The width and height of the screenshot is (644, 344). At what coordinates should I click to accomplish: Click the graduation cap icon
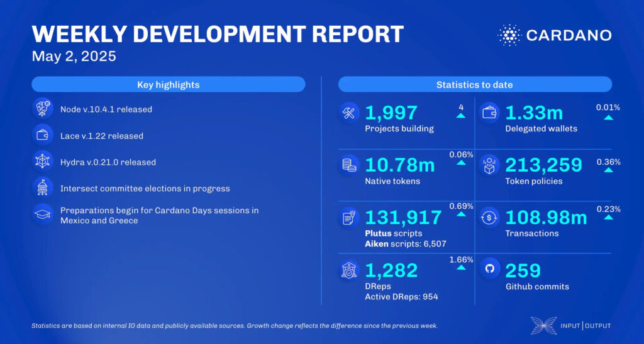click(42, 214)
